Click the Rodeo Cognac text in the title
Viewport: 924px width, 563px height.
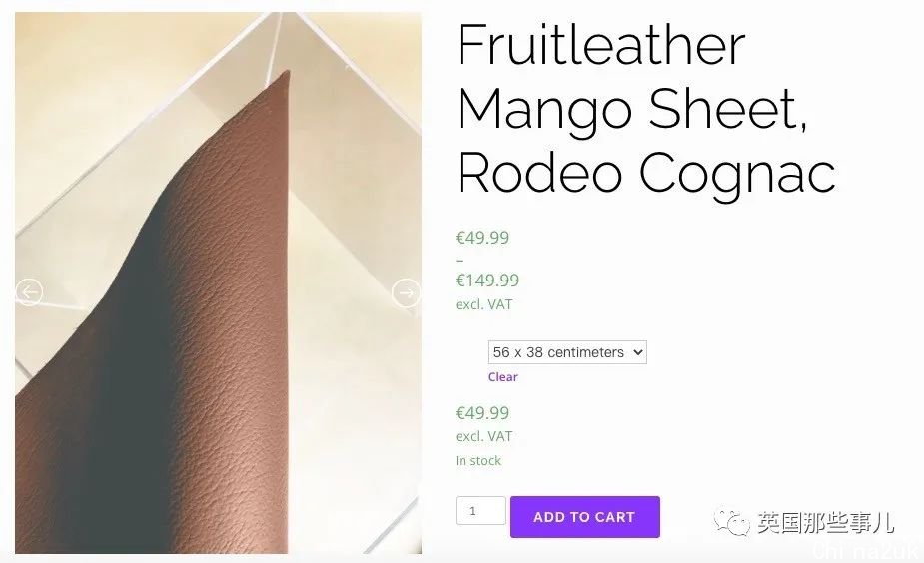point(646,172)
